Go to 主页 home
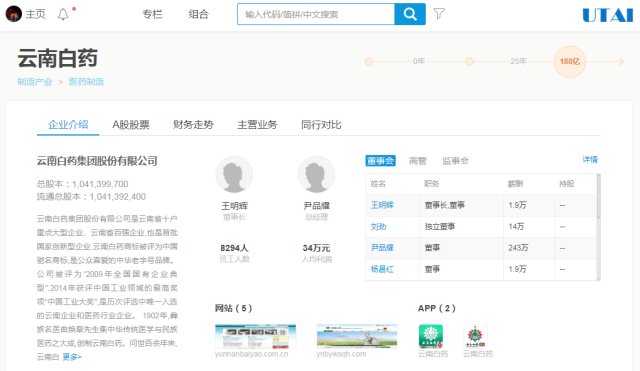This screenshot has width=640, height=371. tap(35, 14)
